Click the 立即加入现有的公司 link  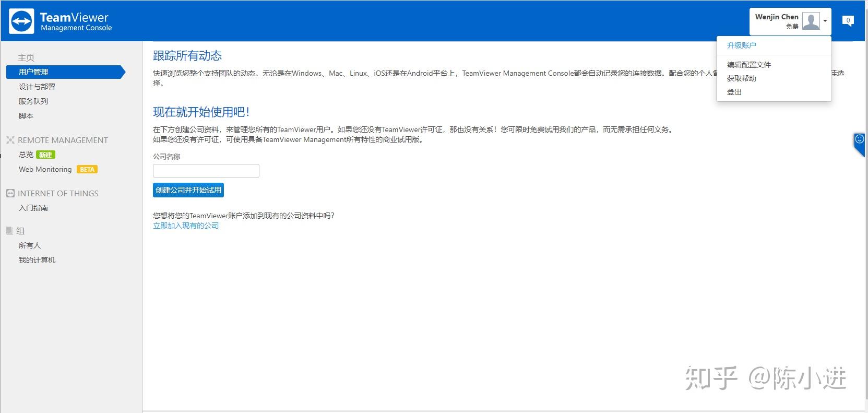(186, 226)
